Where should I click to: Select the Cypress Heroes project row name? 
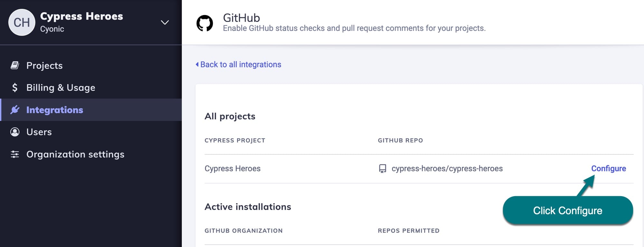pos(232,169)
